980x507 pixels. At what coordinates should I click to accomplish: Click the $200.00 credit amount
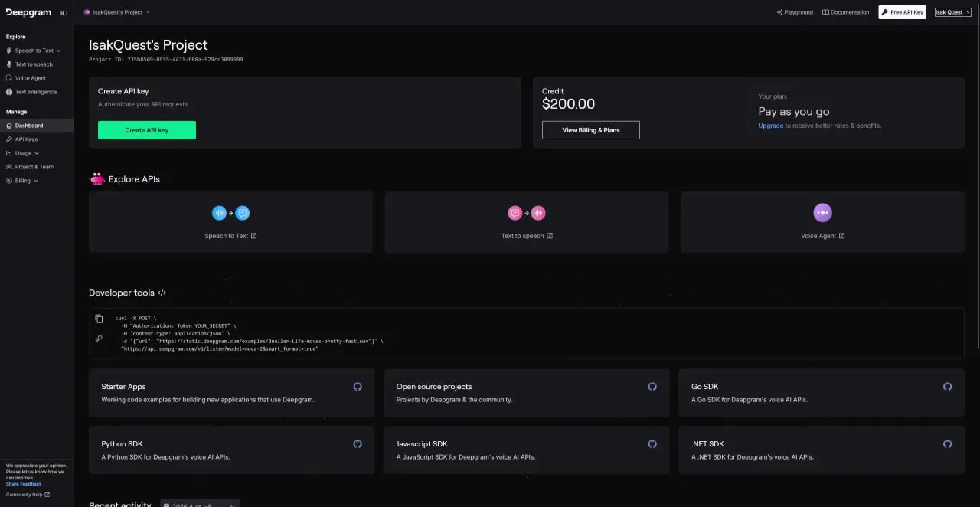click(x=568, y=104)
